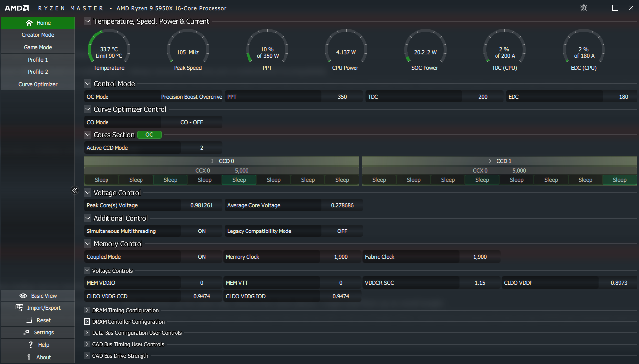Expand CAD Bus Drive Strength section
This screenshot has height=364, width=639.
87,356
